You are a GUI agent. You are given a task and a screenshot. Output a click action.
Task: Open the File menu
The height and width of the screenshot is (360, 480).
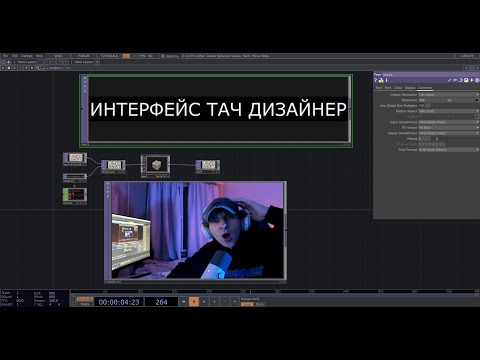click(5, 56)
